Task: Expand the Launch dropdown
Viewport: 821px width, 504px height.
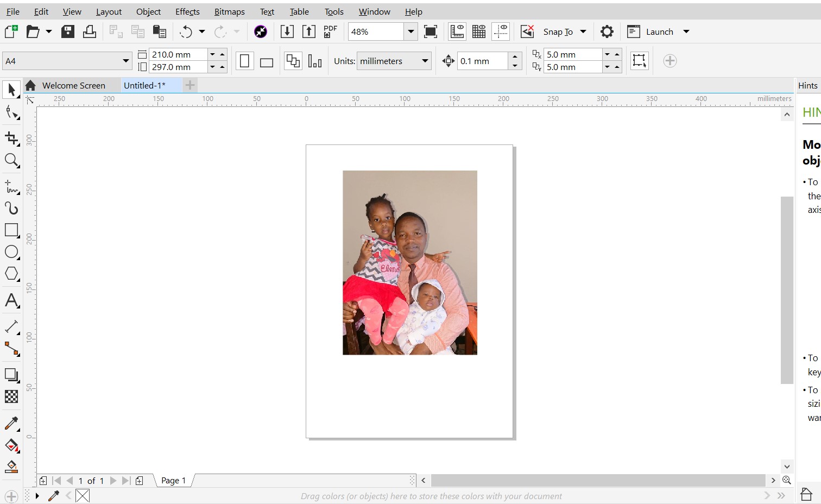Action: coord(686,31)
